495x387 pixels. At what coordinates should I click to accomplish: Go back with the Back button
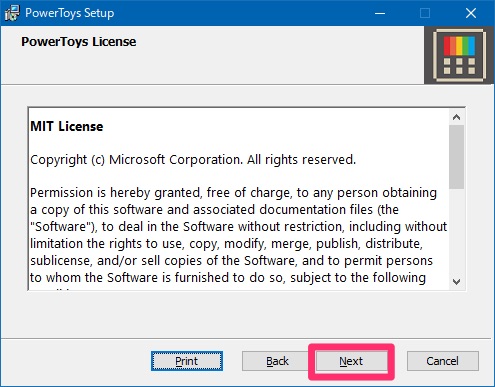pyautogui.click(x=277, y=361)
